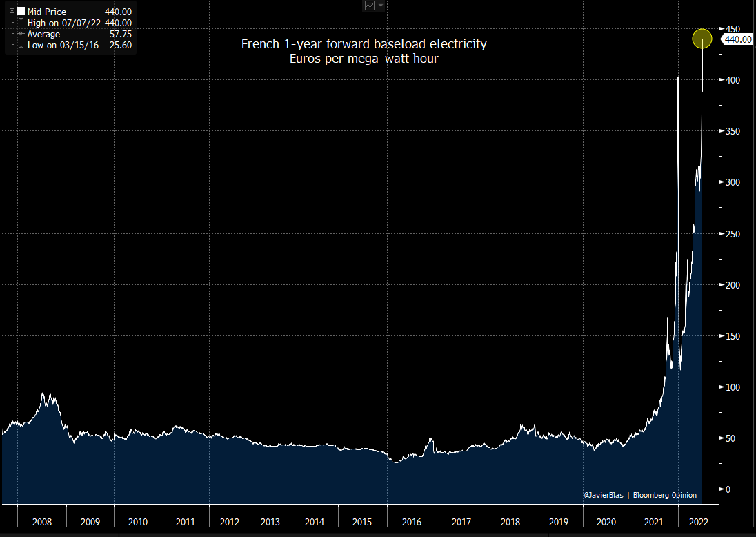The height and width of the screenshot is (537, 756).
Task: Click the subtitle "Euros per mega-watt hour"
Action: [364, 59]
